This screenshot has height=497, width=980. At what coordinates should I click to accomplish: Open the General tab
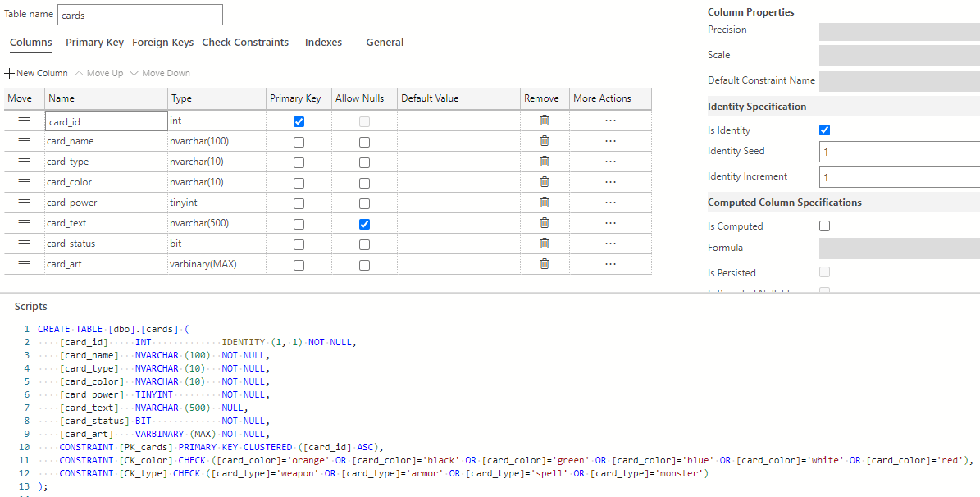click(x=385, y=43)
